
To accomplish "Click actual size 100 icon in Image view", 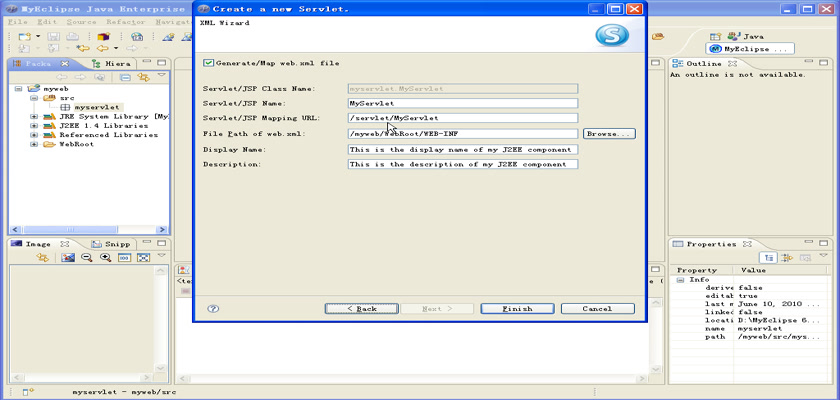I will [x=124, y=258].
